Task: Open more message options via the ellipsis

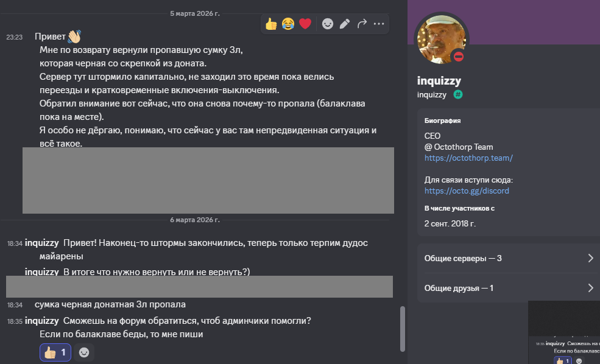Action: pyautogui.click(x=378, y=24)
